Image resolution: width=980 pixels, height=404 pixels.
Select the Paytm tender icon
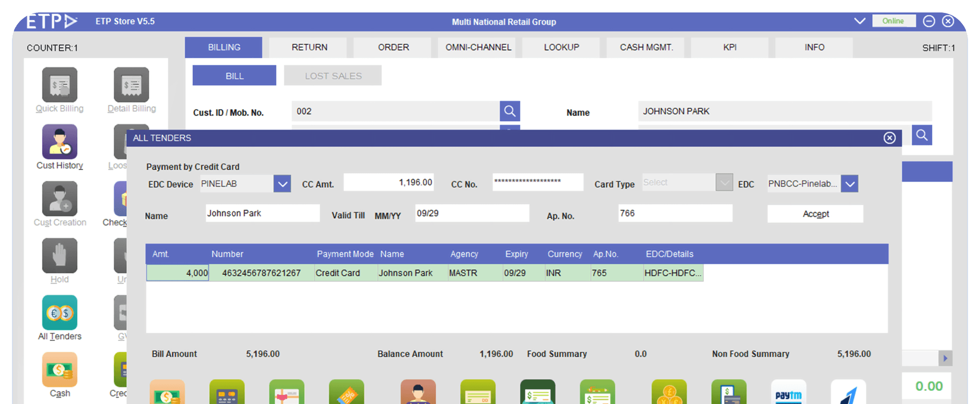[x=788, y=393]
